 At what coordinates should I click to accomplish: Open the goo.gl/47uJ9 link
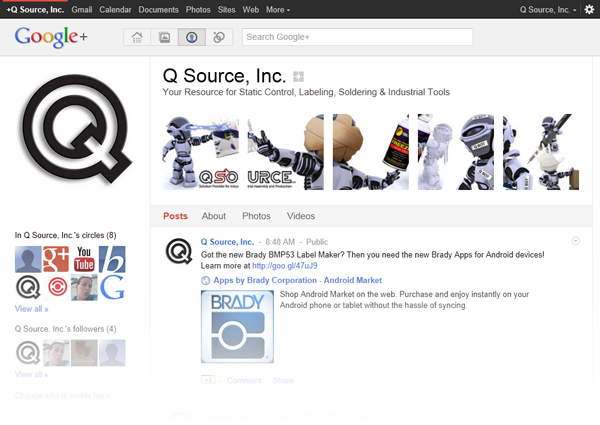coord(285,265)
